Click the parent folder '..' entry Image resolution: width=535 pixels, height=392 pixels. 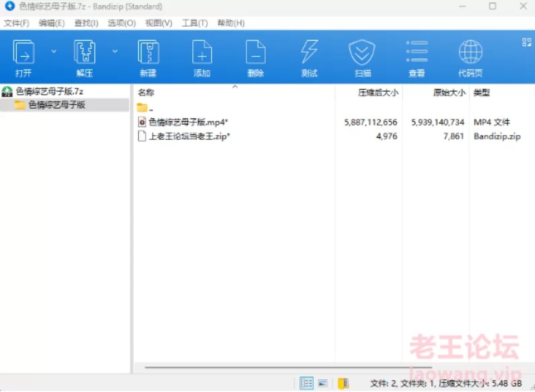[145, 108]
